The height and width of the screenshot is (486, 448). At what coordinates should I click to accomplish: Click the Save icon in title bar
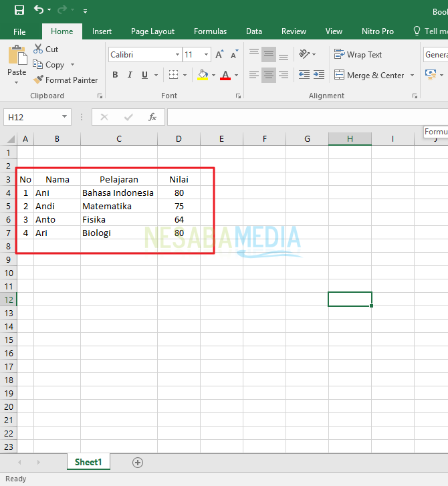coord(19,10)
